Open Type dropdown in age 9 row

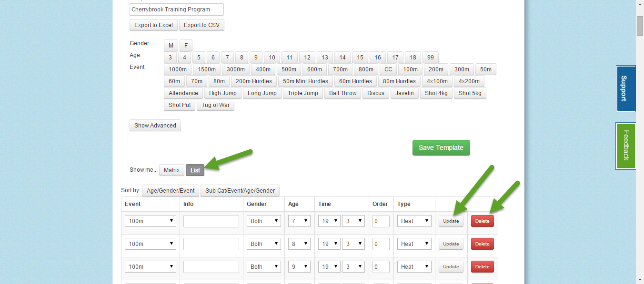pyautogui.click(x=414, y=266)
